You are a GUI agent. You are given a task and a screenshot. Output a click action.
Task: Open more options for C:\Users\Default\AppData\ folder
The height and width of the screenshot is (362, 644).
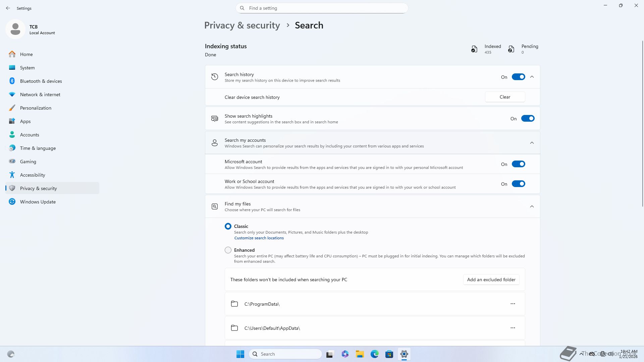pyautogui.click(x=513, y=328)
